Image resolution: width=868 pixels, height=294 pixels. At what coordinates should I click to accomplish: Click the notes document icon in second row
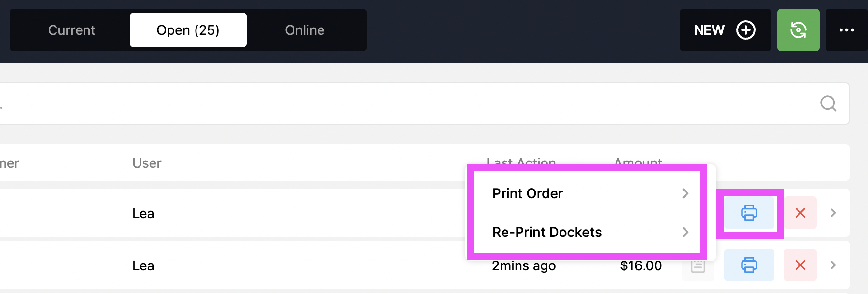tap(698, 266)
